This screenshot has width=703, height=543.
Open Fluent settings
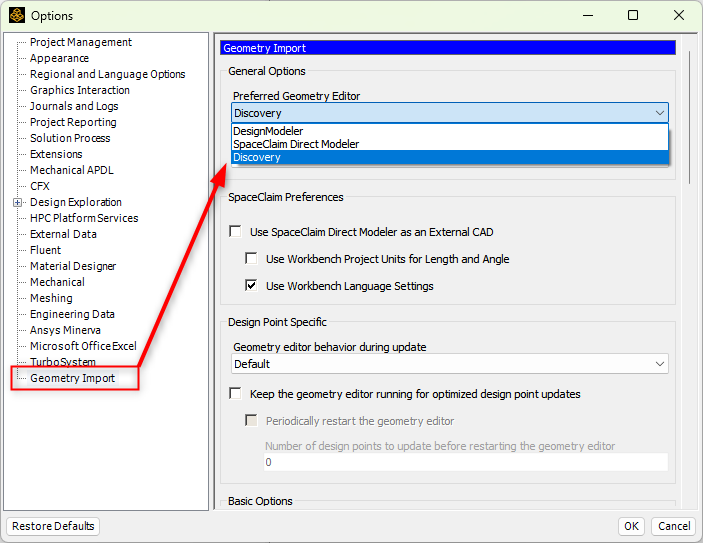[x=45, y=250]
